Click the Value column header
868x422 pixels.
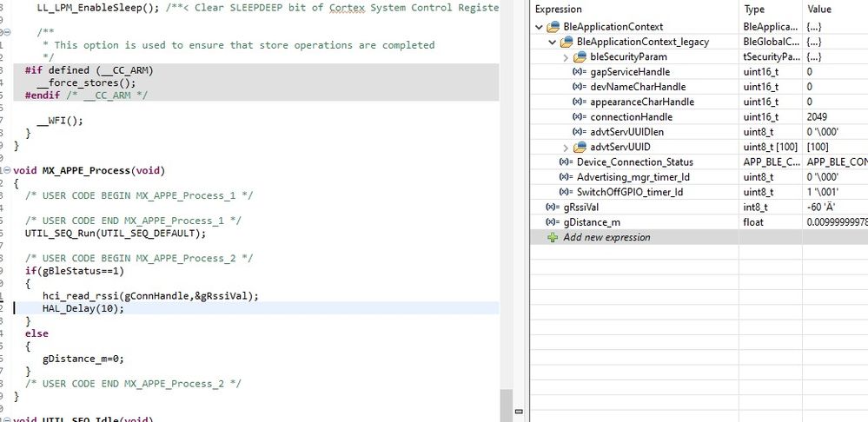pos(835,10)
